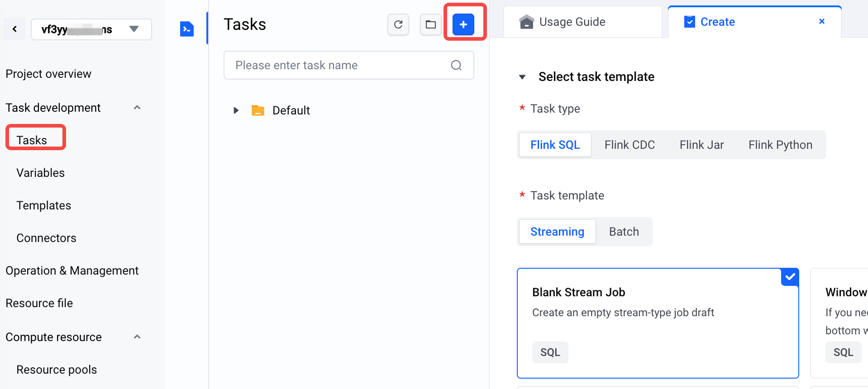The height and width of the screenshot is (389, 868).
Task: Select the Blank Stream Job template card
Action: point(658,323)
